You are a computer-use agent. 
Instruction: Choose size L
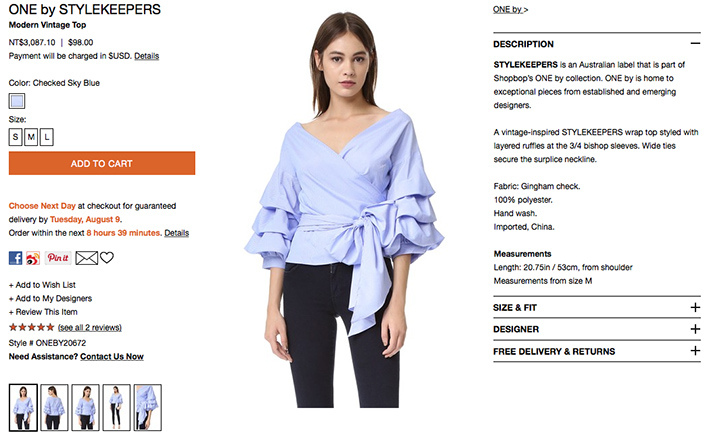tap(47, 137)
